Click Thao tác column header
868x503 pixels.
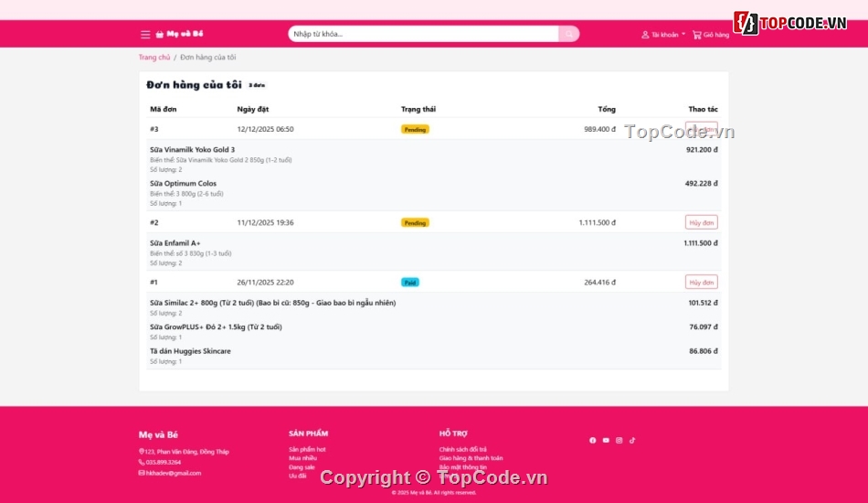point(703,109)
